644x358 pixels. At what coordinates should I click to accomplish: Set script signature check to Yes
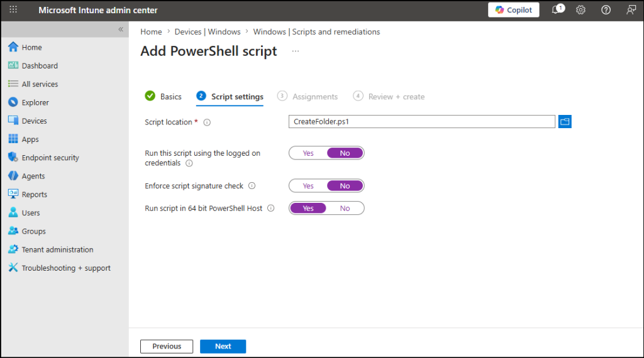[308, 186]
